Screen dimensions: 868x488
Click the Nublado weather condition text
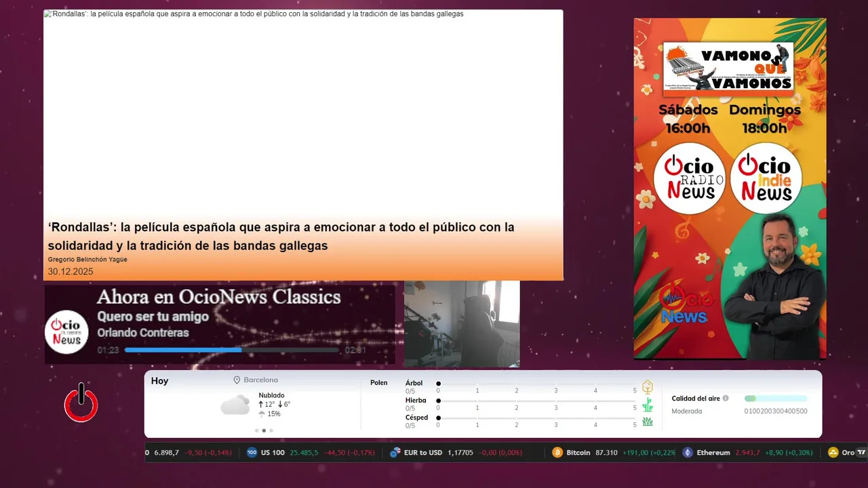(271, 395)
